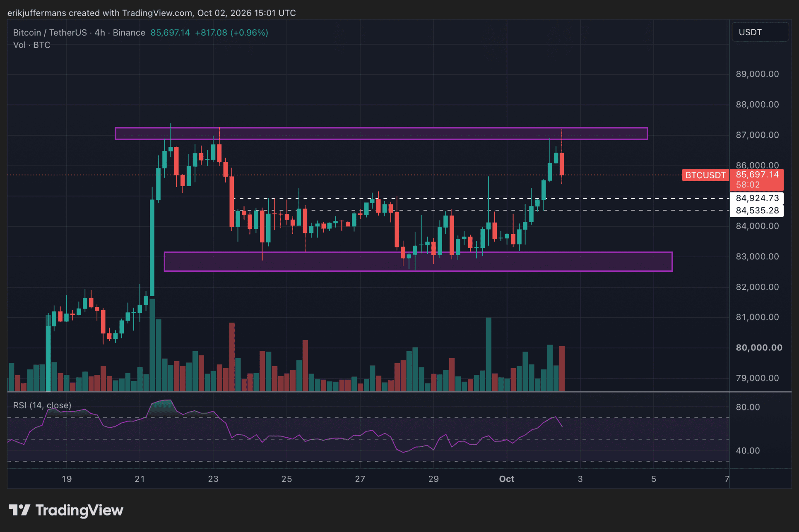Click the 82,000.00 price scale label
Screen dimensions: 799x532
(757, 287)
